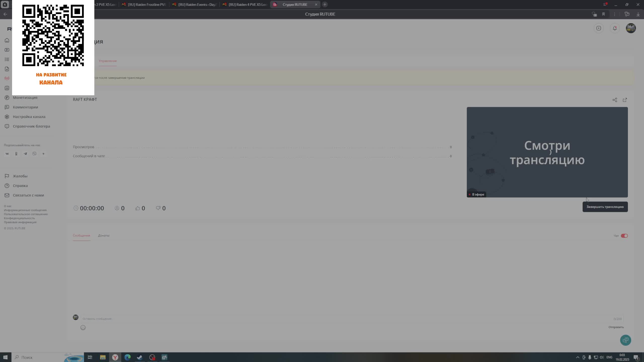Click the add video plus icon

click(x=599, y=28)
